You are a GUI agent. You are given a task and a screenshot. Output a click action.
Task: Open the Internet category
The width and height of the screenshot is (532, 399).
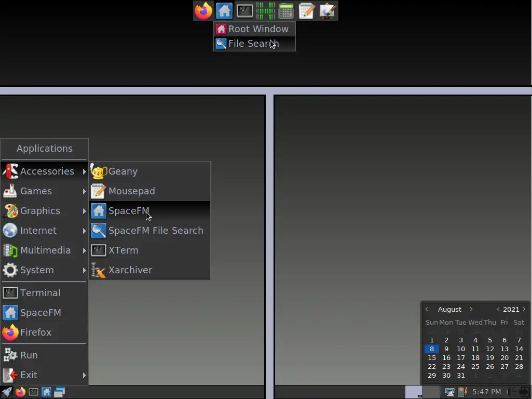(x=44, y=231)
